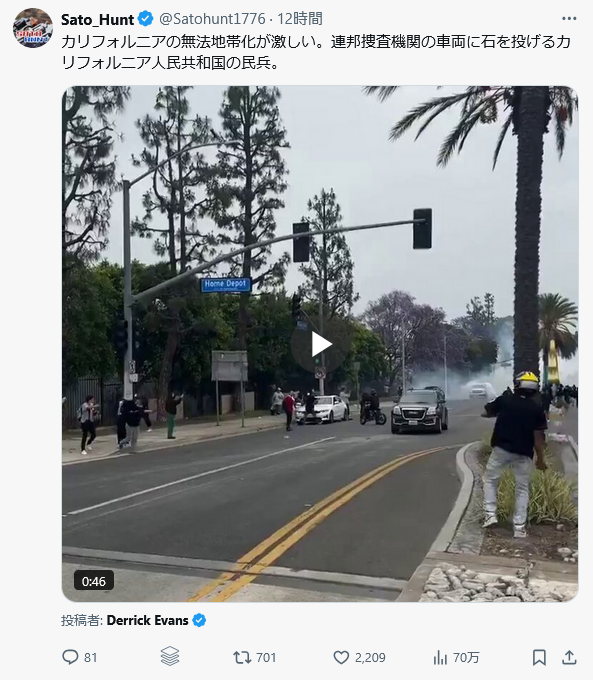
Task: Open Sato_Hunt display name link
Action: pyautogui.click(x=98, y=19)
